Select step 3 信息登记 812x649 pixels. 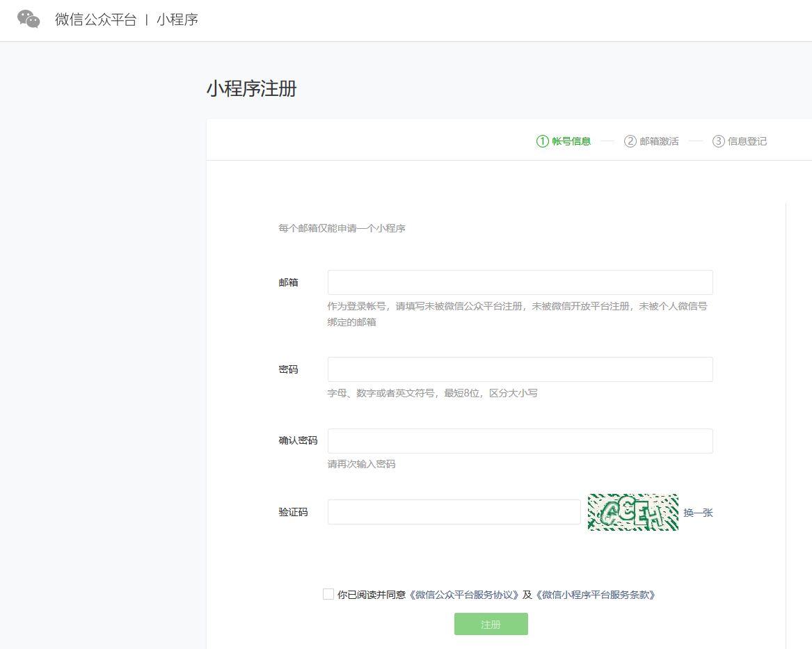click(x=740, y=141)
